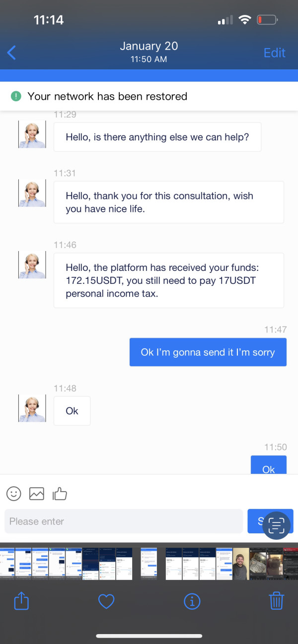
Task: Tap the "Ok I'm gonna send it" message
Action: [208, 352]
